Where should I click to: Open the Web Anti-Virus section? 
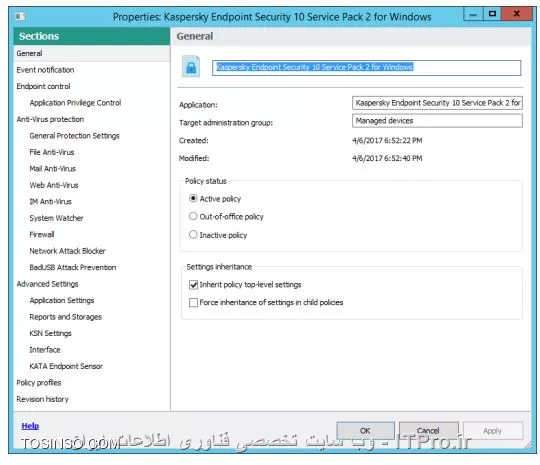[x=54, y=185]
